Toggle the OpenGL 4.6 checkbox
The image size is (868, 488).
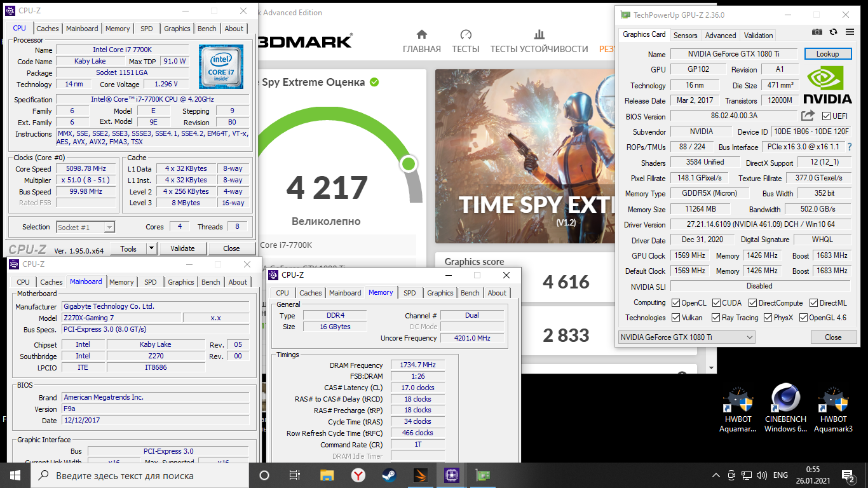coord(804,318)
